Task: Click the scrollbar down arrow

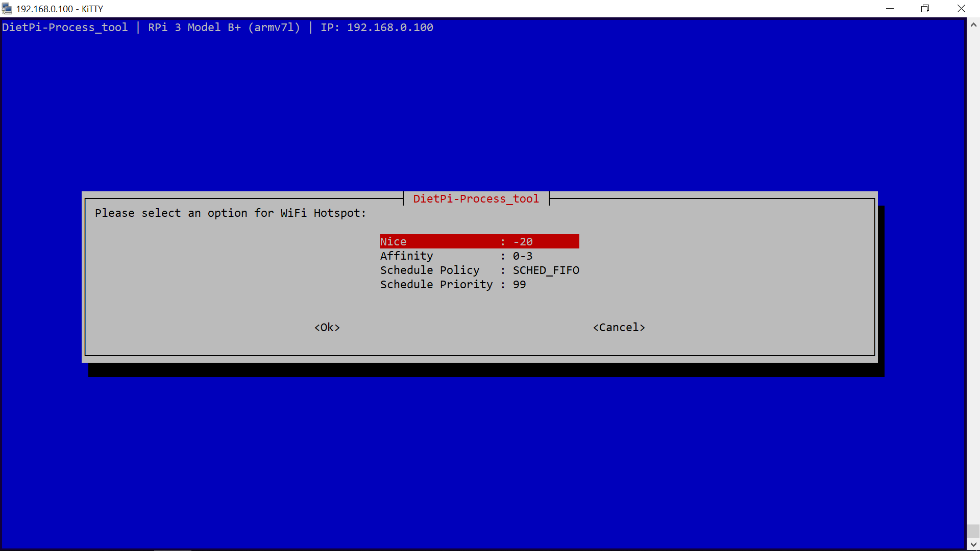Action: coord(973,544)
